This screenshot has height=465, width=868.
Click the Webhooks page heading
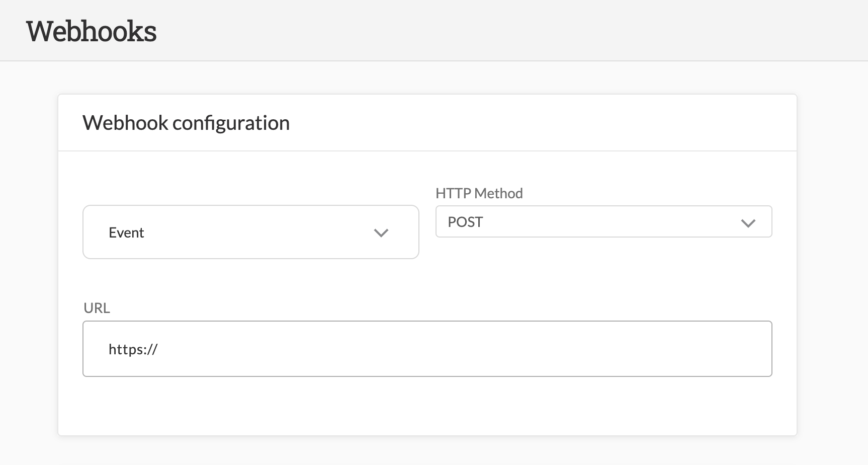pyautogui.click(x=92, y=31)
